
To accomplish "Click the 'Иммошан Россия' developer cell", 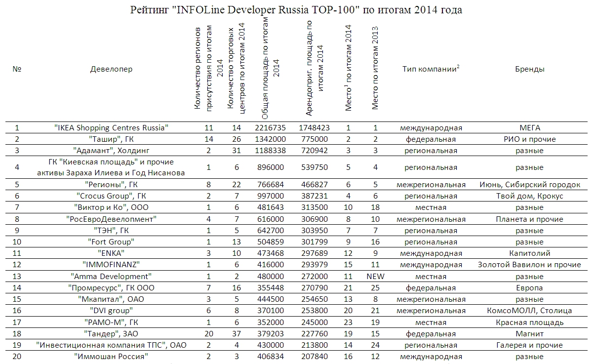I will [111, 356].
